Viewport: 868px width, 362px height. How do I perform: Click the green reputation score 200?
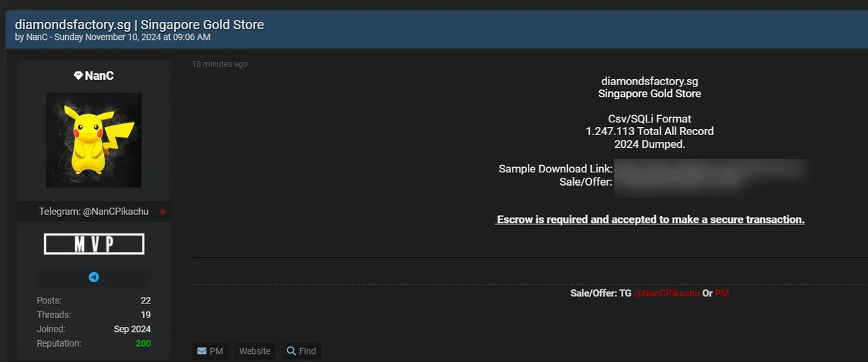[x=142, y=343]
